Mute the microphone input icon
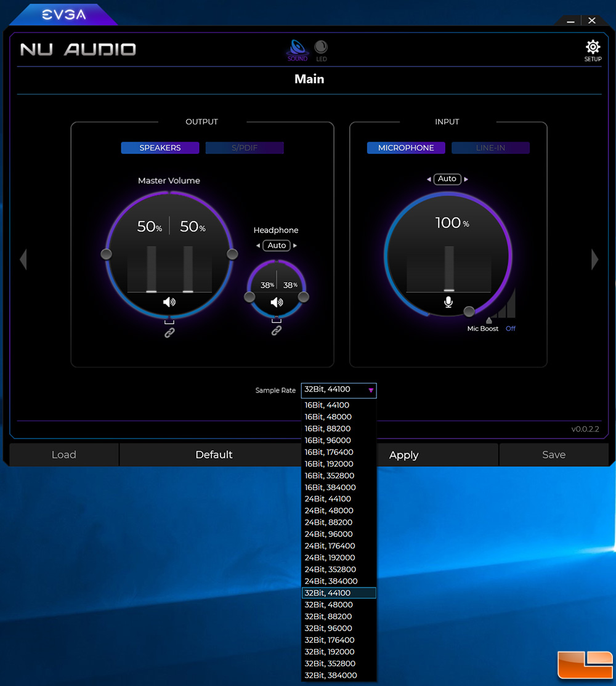Viewport: 616px width, 686px height. (x=448, y=302)
